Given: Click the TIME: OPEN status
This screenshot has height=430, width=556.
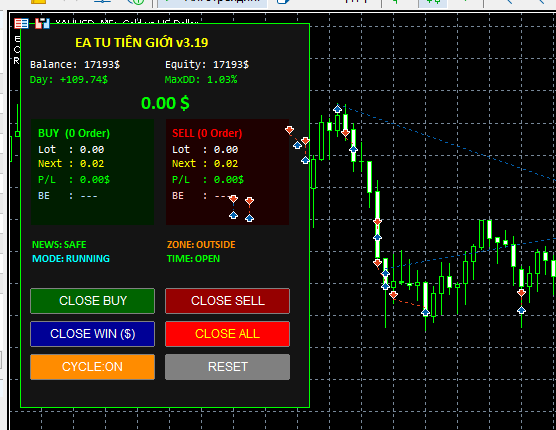Looking at the screenshot, I should [193, 259].
